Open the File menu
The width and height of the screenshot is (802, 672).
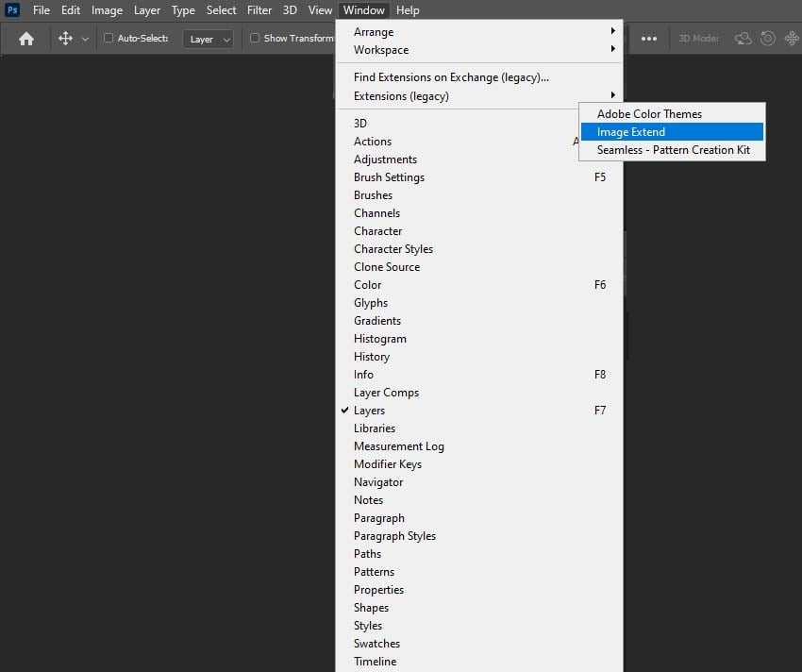pos(42,10)
